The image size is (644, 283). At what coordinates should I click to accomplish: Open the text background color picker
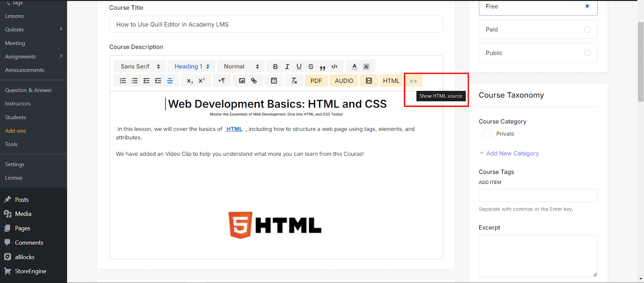pyautogui.click(x=366, y=66)
